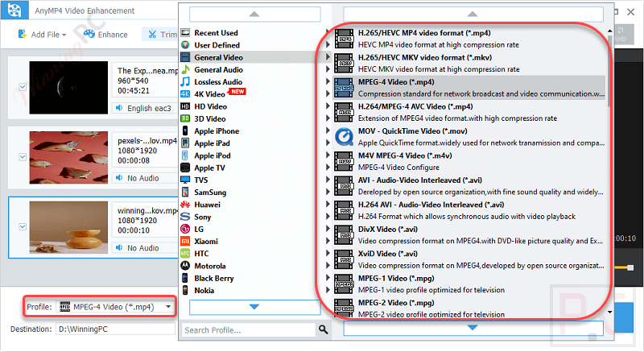The height and width of the screenshot is (352, 644).
Task: Click the User Defined category icon
Action: 185,45
